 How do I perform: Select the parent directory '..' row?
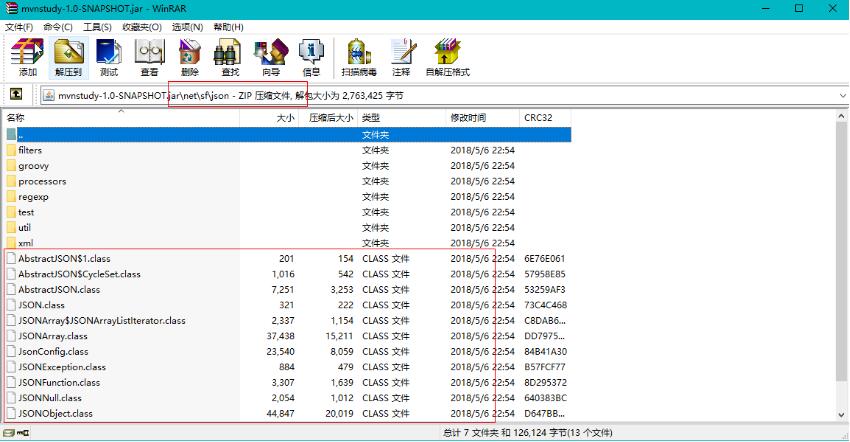pos(288,134)
